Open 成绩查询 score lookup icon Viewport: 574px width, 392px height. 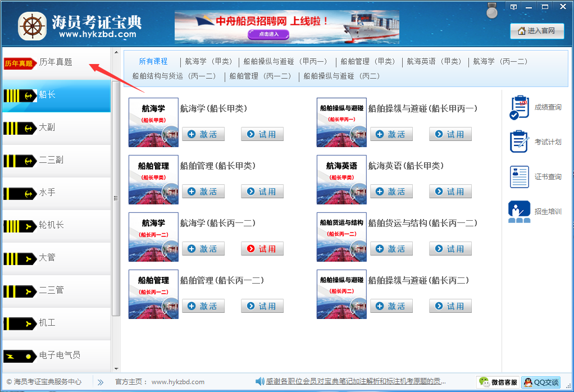(x=519, y=107)
